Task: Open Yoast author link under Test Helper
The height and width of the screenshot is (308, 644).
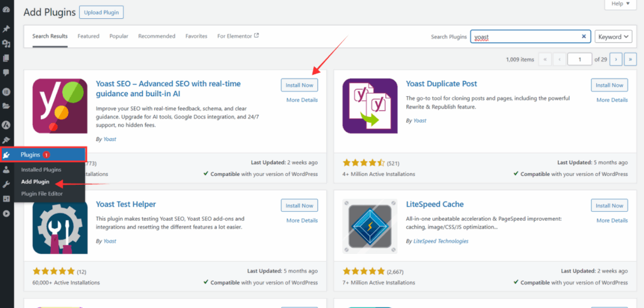Action: click(109, 241)
